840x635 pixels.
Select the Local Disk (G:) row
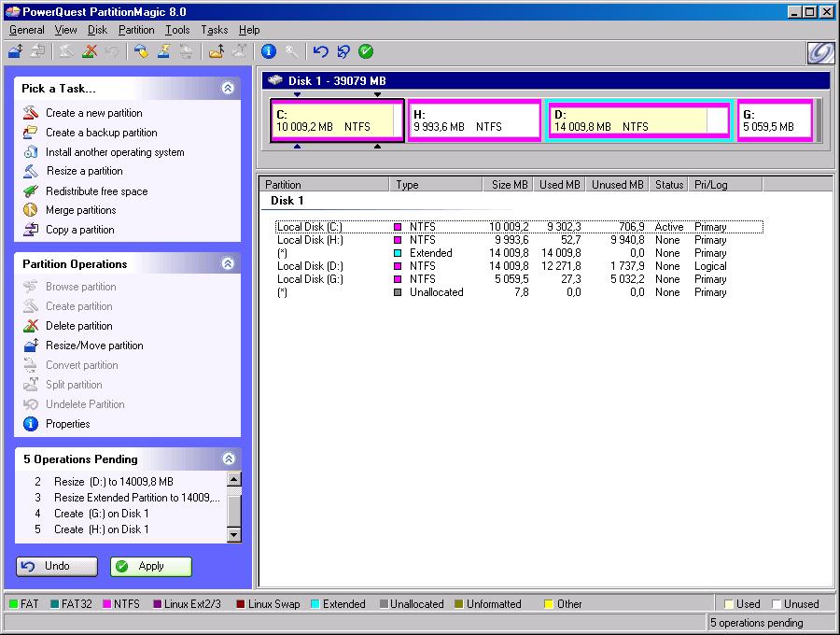tap(519, 279)
